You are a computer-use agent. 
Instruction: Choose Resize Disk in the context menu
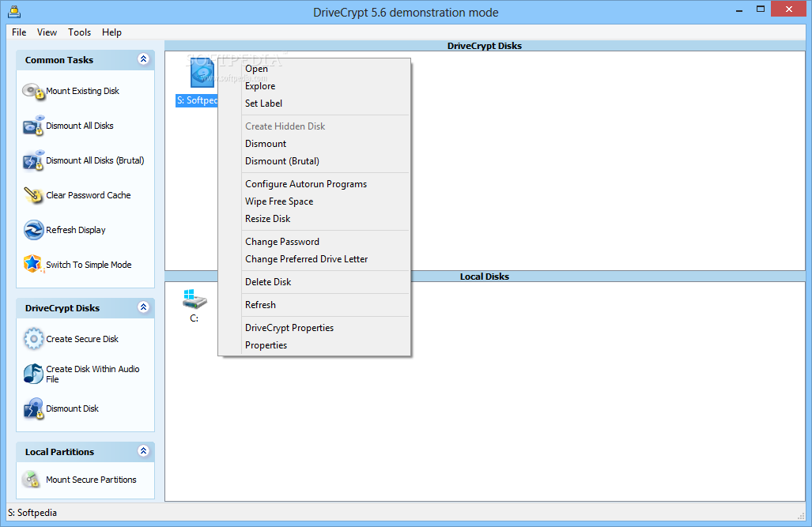[315, 219]
